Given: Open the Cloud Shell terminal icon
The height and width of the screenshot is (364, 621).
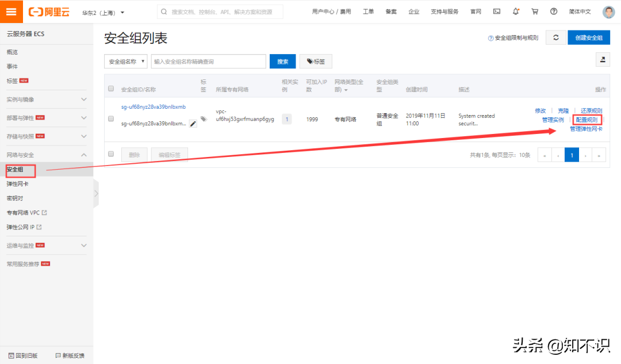Looking at the screenshot, I should pos(497,12).
